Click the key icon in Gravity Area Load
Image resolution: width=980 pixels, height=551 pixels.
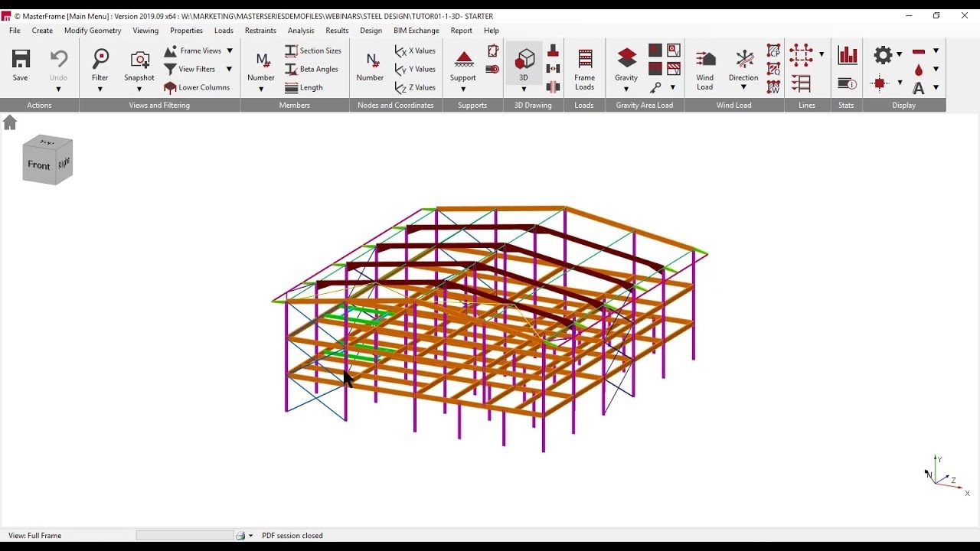coord(655,88)
